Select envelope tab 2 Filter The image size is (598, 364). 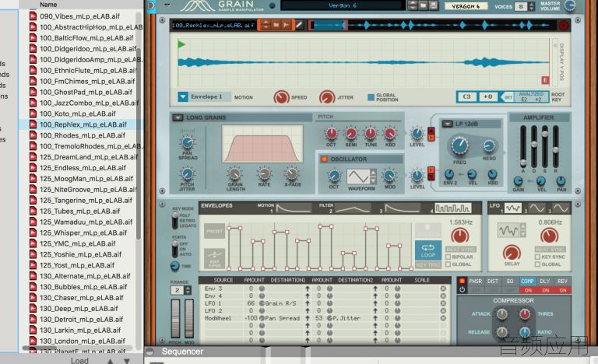coord(353,208)
